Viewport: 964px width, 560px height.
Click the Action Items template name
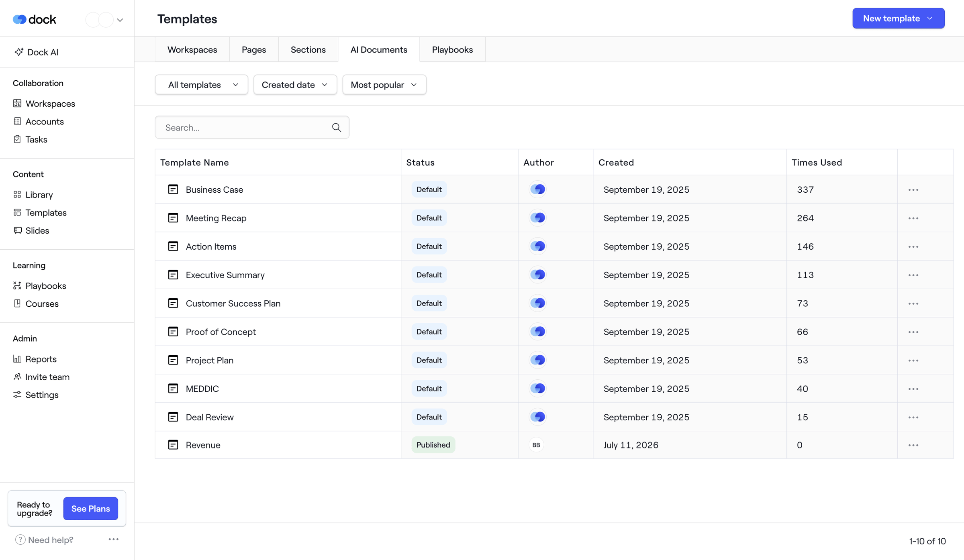coord(211,246)
